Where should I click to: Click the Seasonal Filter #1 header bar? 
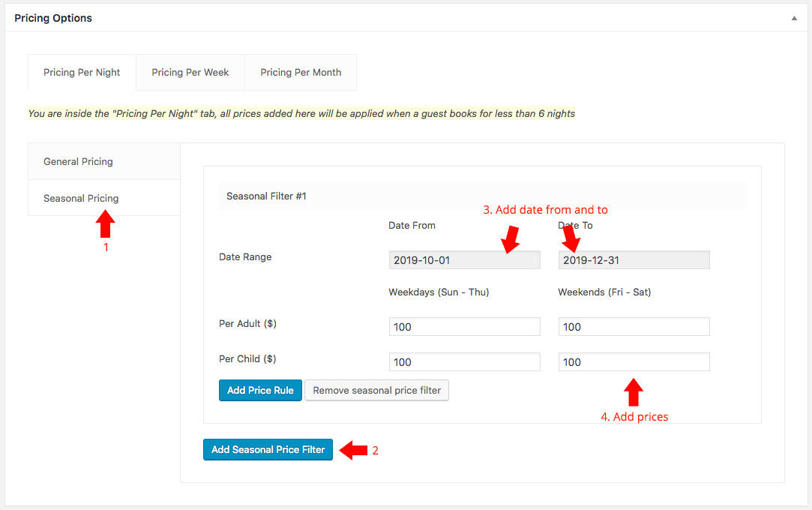point(481,196)
